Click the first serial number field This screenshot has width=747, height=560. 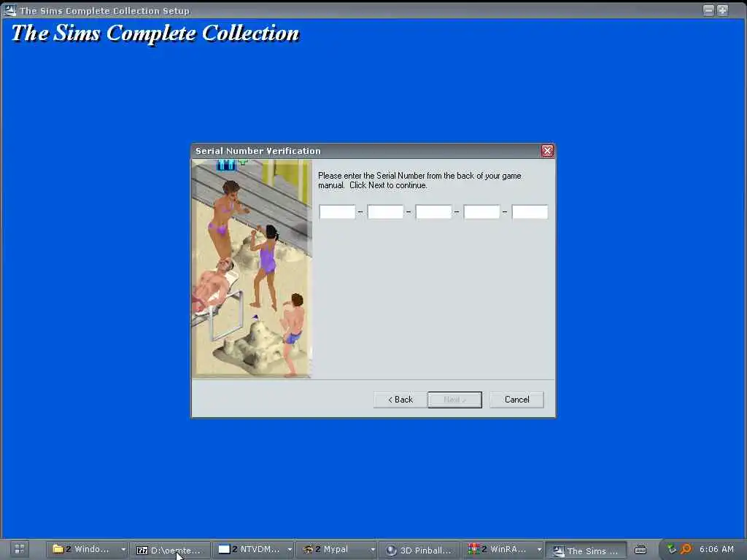[x=337, y=211]
